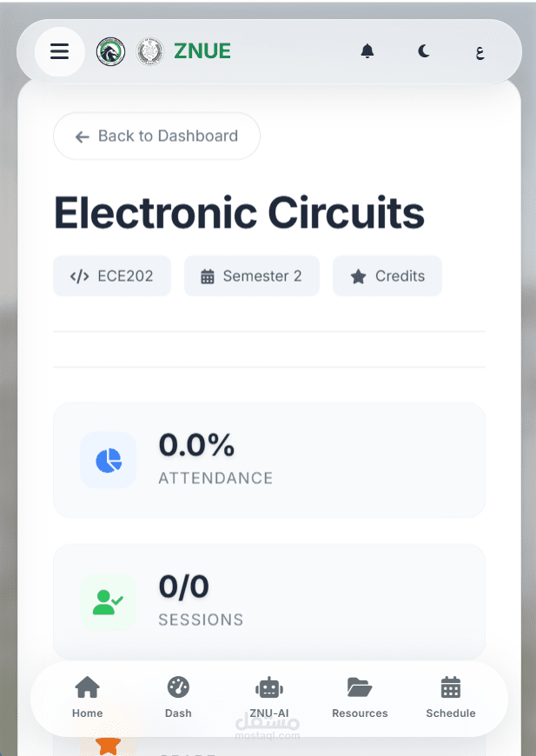Toggle dark mode with moon icon
536x756 pixels.
(423, 51)
